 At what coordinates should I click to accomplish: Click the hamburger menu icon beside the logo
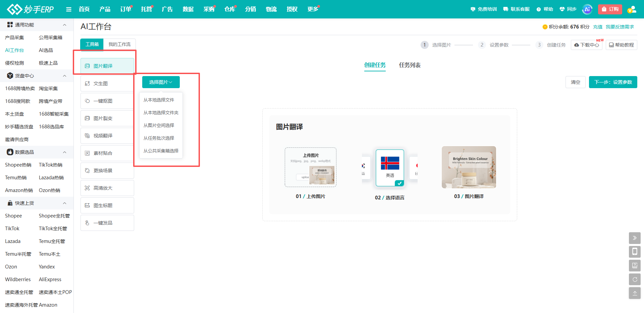click(69, 9)
